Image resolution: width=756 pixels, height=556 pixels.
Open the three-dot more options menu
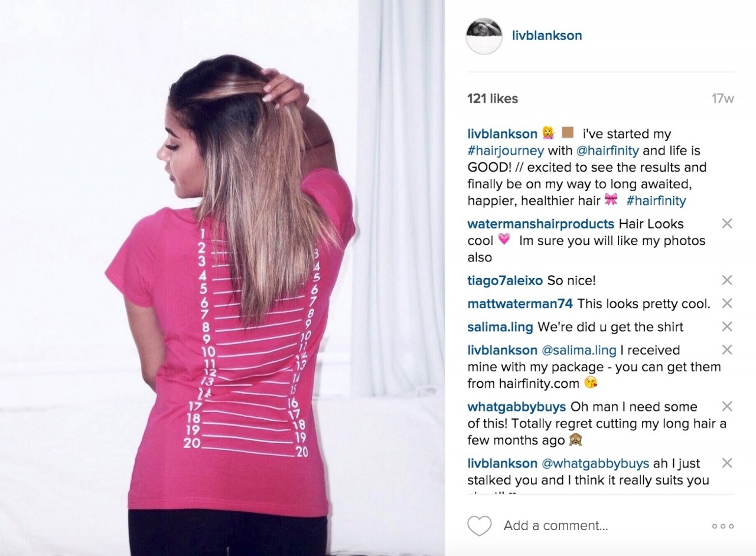pos(722,526)
